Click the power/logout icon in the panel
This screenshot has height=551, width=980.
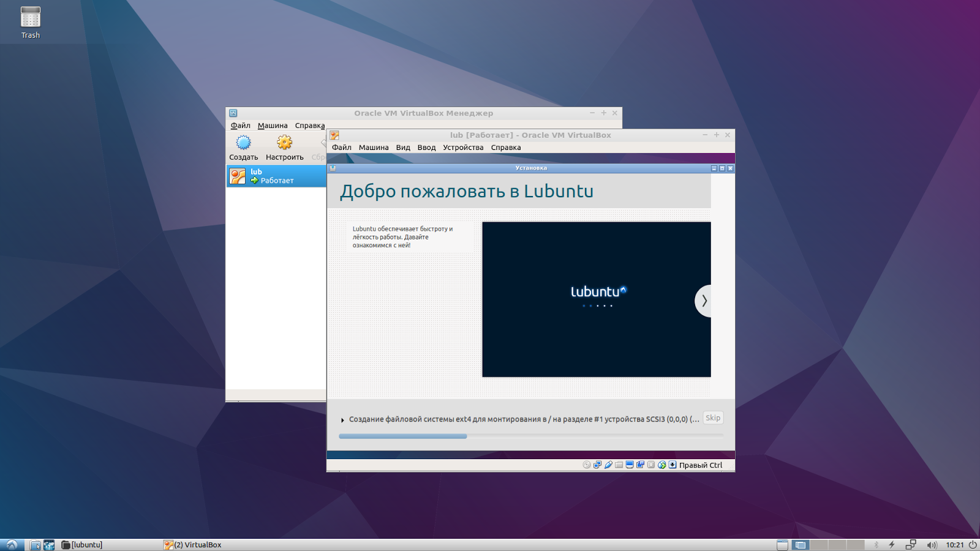tap(973, 545)
